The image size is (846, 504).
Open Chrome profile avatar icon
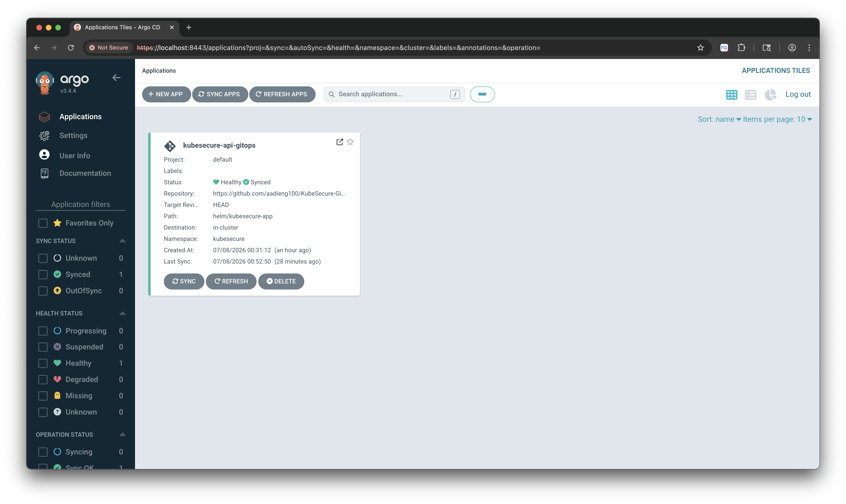click(792, 48)
